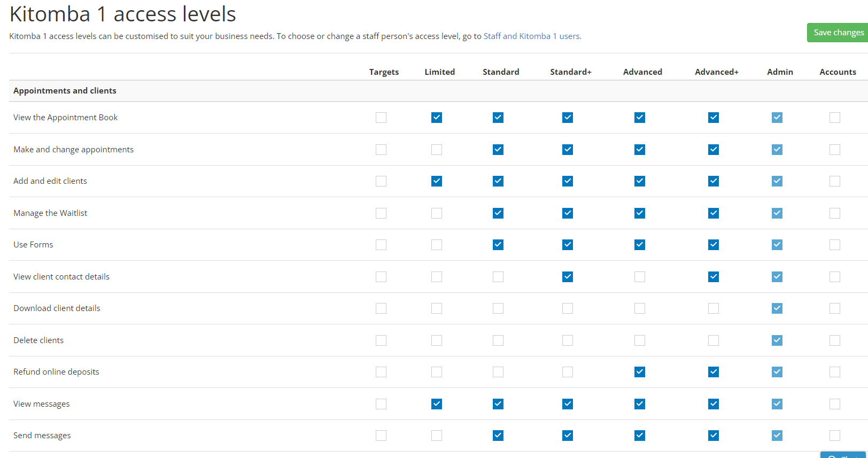Screen dimensions: 868x458
Task: Click the Standard+ column header
Action: pyautogui.click(x=571, y=72)
